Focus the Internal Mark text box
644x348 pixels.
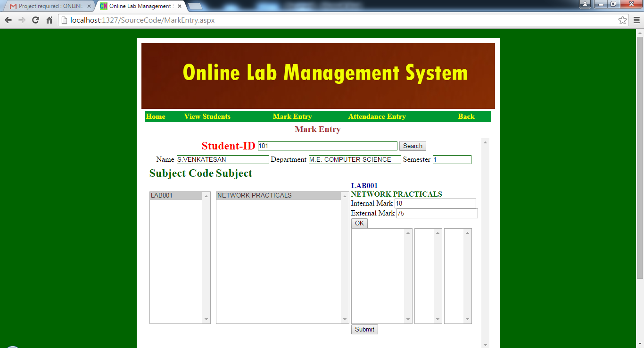(435, 203)
